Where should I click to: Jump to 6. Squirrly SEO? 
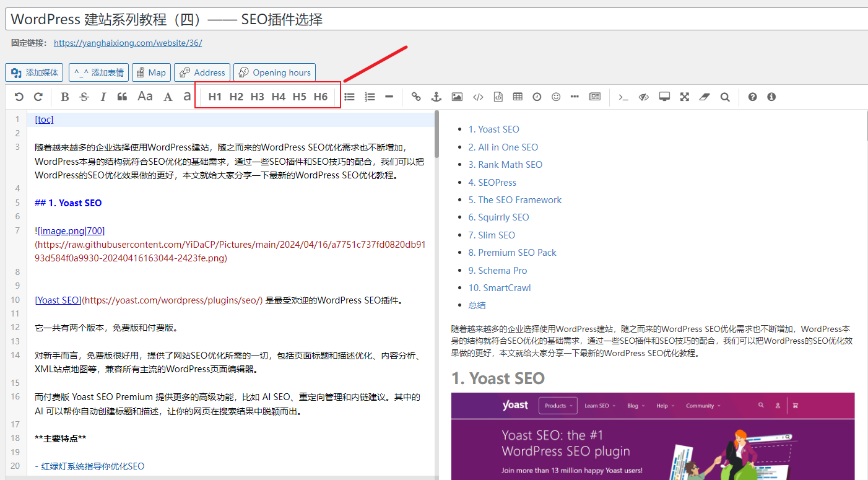click(x=498, y=217)
